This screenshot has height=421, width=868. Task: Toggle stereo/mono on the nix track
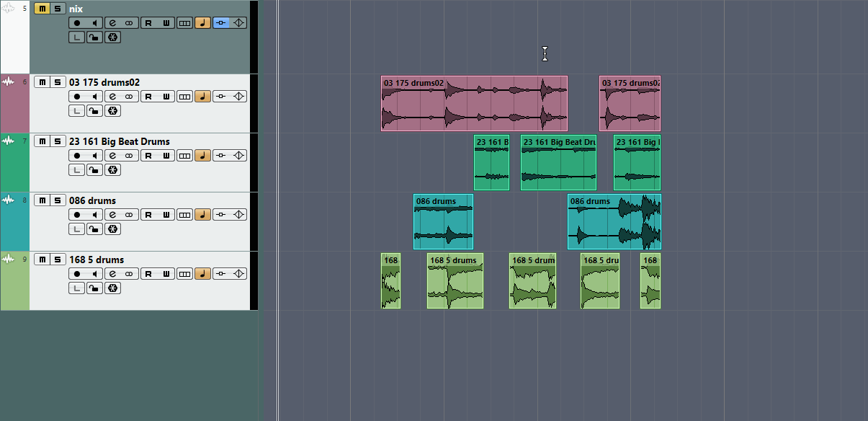pos(129,23)
